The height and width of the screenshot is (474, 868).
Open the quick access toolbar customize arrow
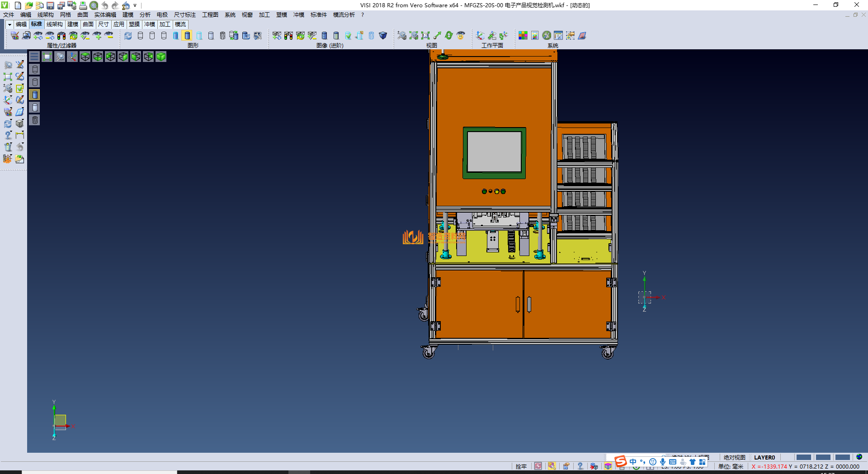135,5
